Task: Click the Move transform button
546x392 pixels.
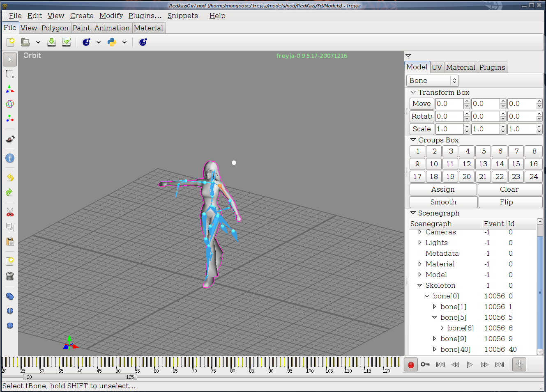Action: [422, 103]
